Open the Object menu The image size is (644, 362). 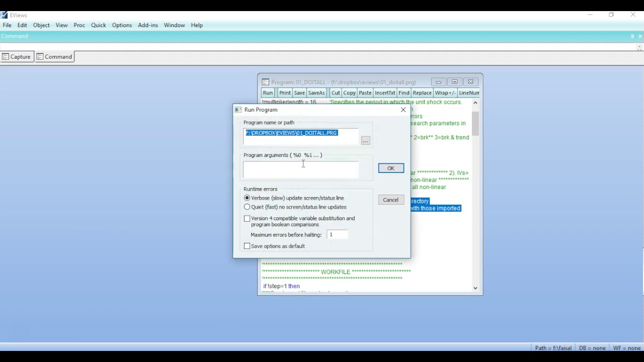(x=41, y=25)
